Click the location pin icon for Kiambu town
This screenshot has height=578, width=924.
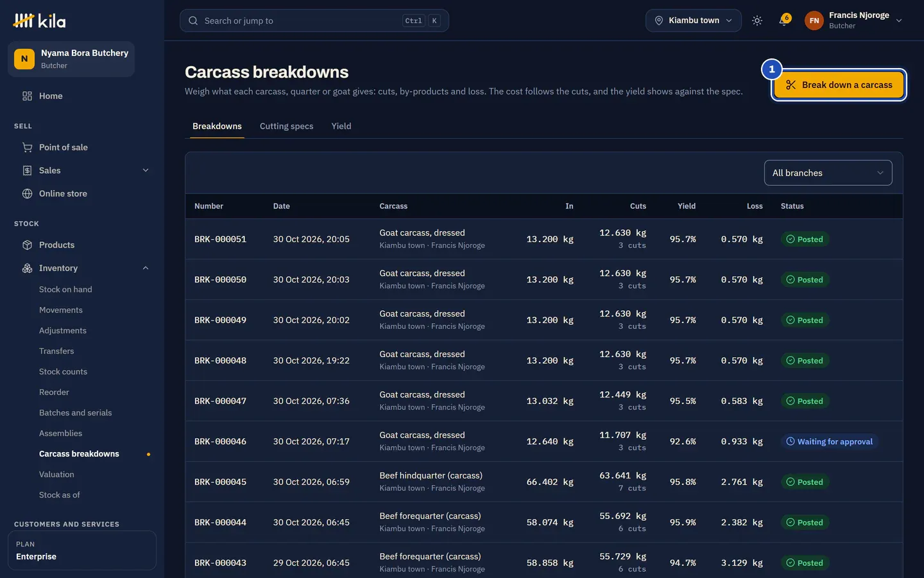659,21
